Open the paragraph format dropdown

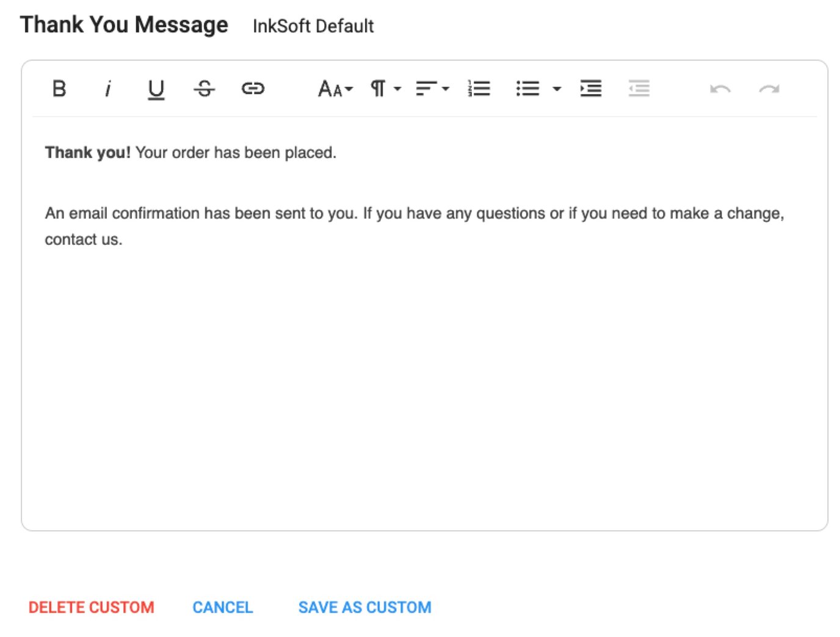385,89
